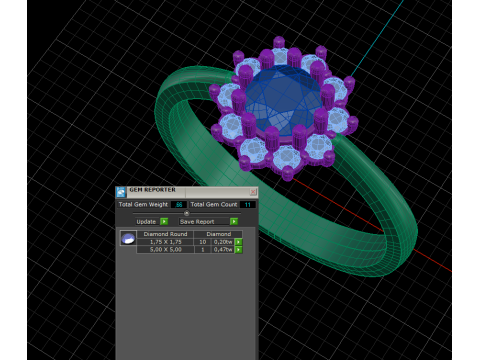Click the 'Total Gem Weight' label
Viewport: 480px width, 360px height.
[143, 205]
